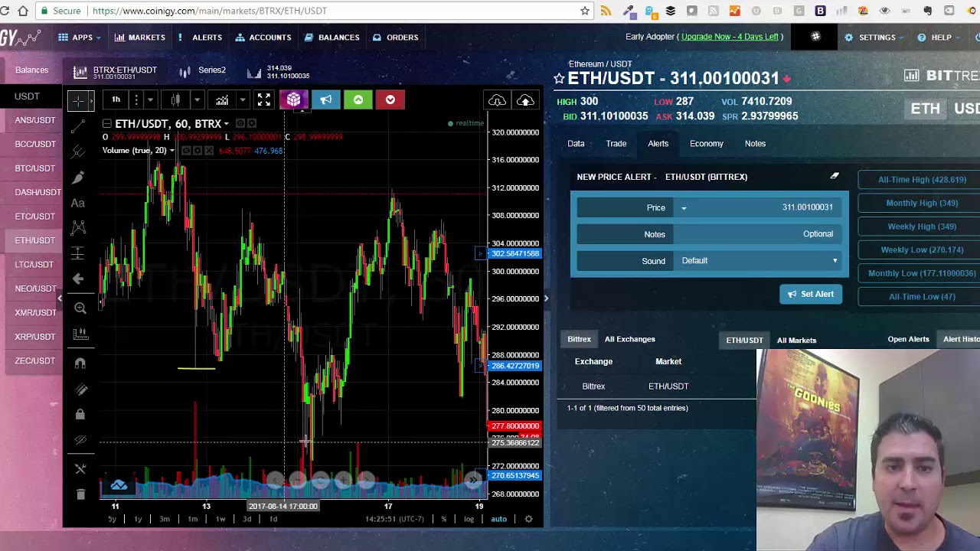This screenshot has width=980, height=551.
Task: Click the red down-arrow sell button
Action: pyautogui.click(x=390, y=99)
